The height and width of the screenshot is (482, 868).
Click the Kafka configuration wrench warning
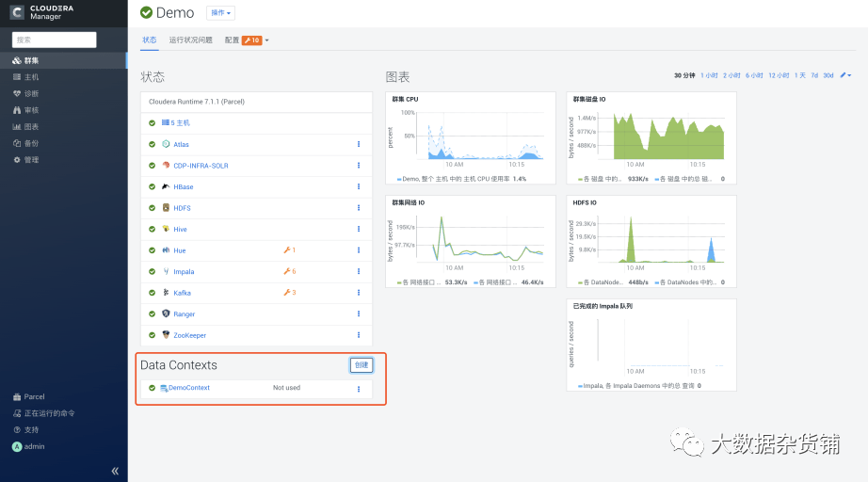click(290, 292)
